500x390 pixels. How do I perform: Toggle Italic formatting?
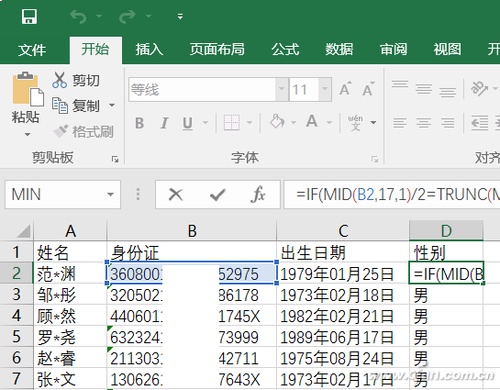click(164, 123)
